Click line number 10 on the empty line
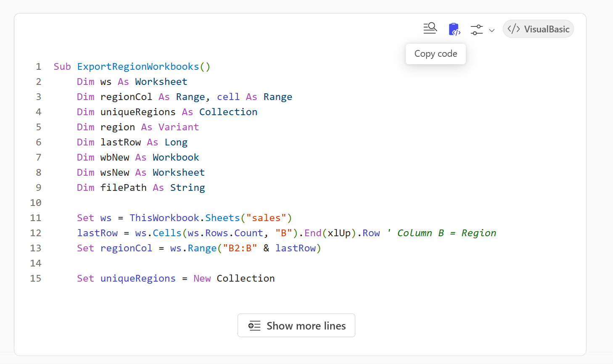Image resolution: width=613 pixels, height=364 pixels. click(x=36, y=203)
